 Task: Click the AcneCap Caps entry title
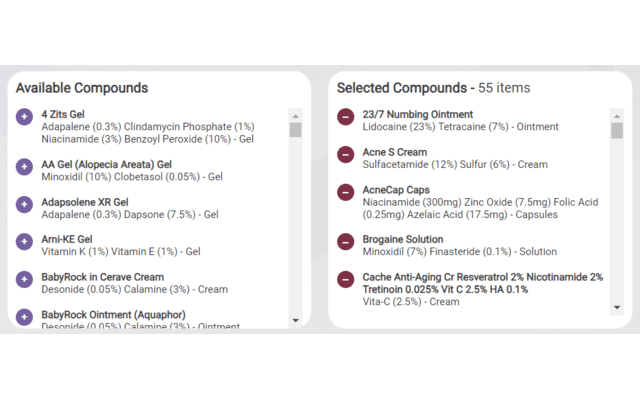(x=396, y=190)
